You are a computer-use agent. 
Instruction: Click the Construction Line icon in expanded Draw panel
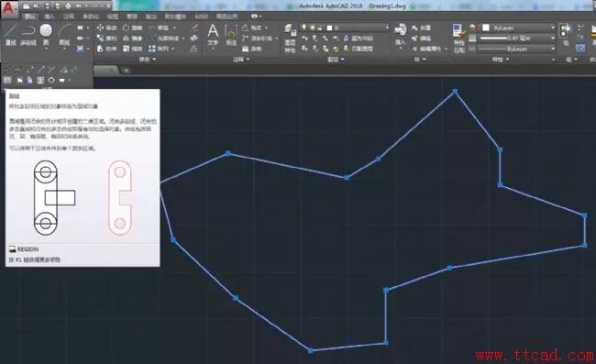pyautogui.click(x=30, y=69)
